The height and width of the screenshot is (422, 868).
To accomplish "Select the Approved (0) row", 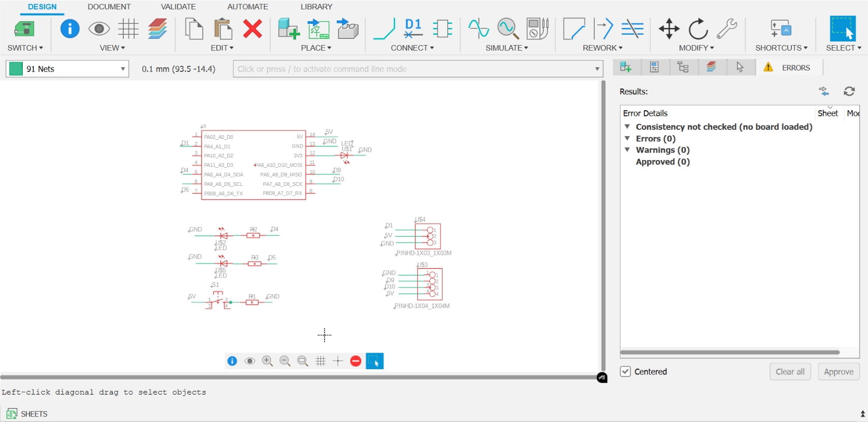I will coord(663,162).
